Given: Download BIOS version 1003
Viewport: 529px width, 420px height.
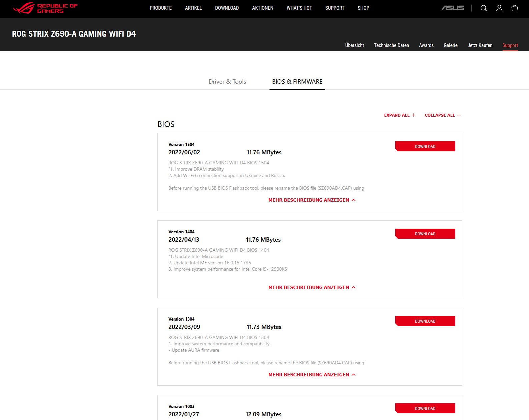Looking at the screenshot, I should pos(425,408).
